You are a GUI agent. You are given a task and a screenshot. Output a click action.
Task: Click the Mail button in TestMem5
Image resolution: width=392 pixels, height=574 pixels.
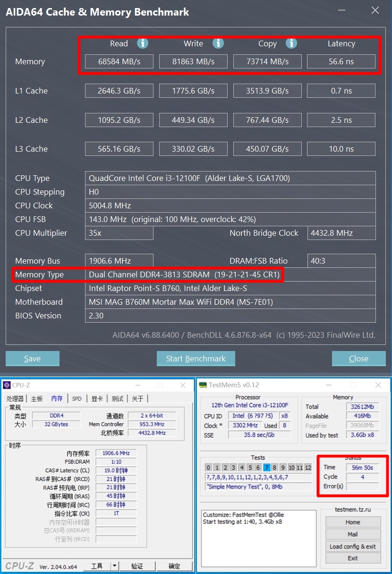(x=353, y=534)
